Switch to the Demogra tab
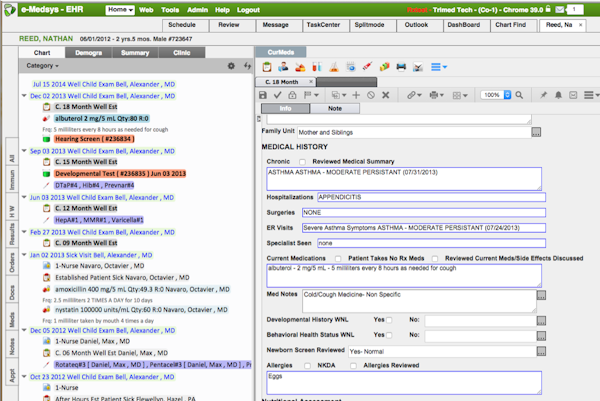 click(88, 53)
